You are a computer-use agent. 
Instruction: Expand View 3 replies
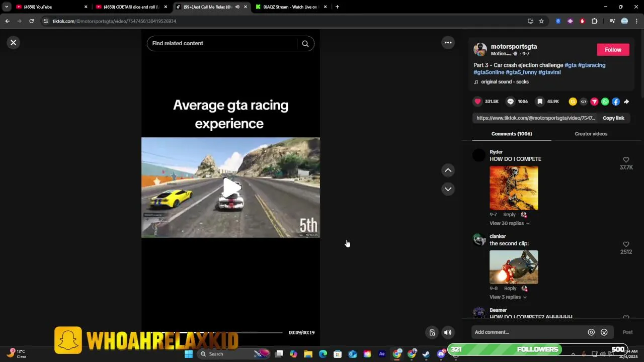pyautogui.click(x=508, y=297)
